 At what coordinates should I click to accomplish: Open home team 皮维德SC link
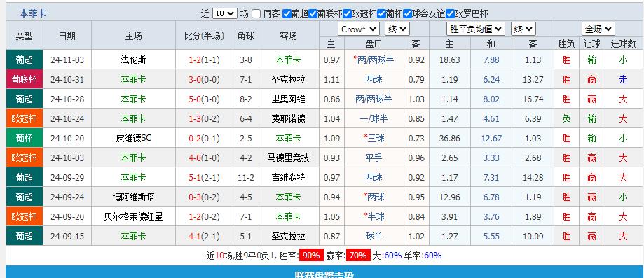tap(133, 139)
